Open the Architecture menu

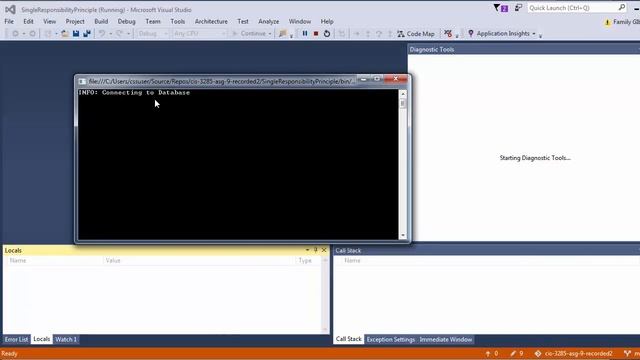(x=211, y=21)
